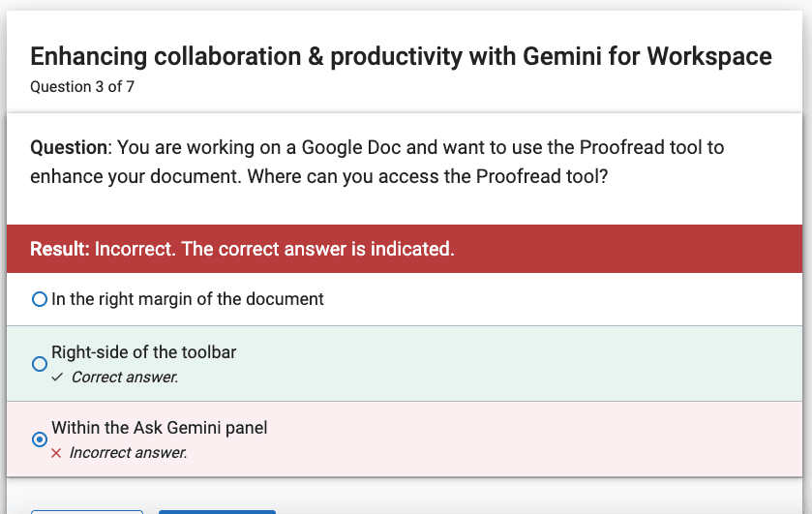Select the radio button for right margin option
This screenshot has height=514, width=812.
click(x=40, y=299)
